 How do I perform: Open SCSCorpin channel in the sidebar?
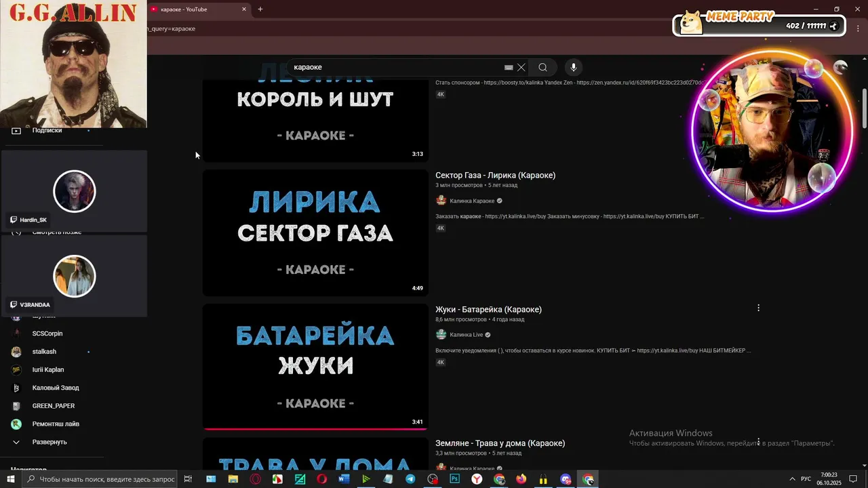(47, 333)
